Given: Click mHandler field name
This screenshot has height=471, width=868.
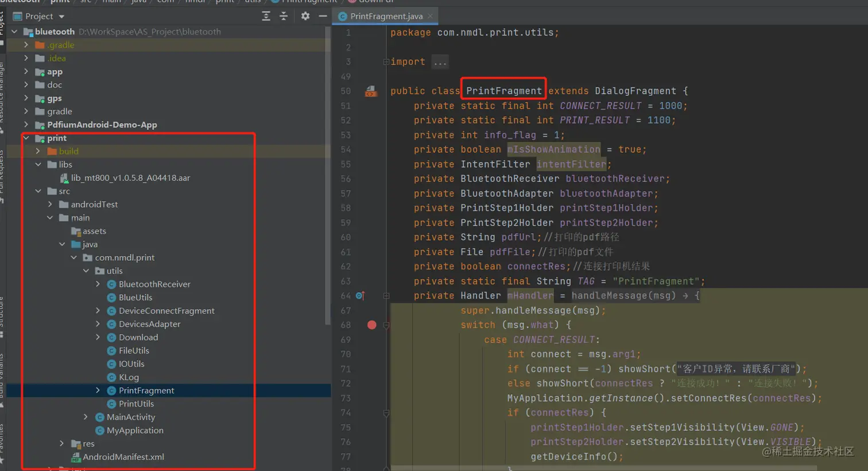Looking at the screenshot, I should point(530,296).
